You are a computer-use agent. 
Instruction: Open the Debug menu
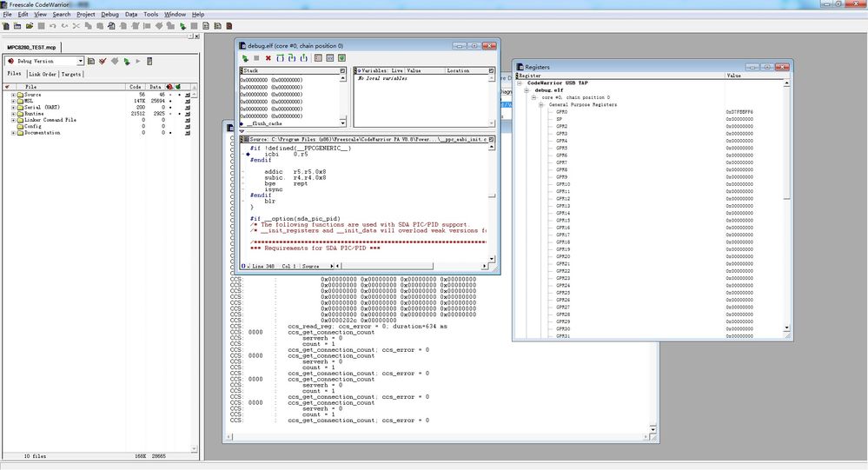coord(109,15)
